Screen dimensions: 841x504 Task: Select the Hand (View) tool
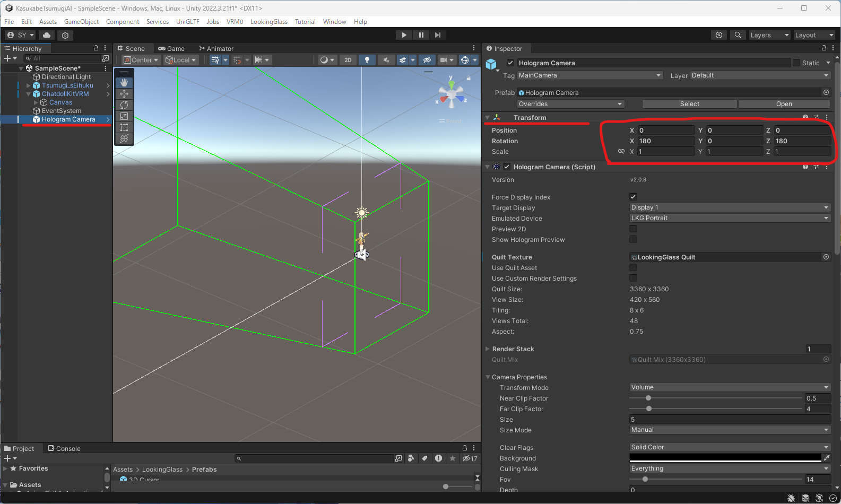tap(124, 83)
